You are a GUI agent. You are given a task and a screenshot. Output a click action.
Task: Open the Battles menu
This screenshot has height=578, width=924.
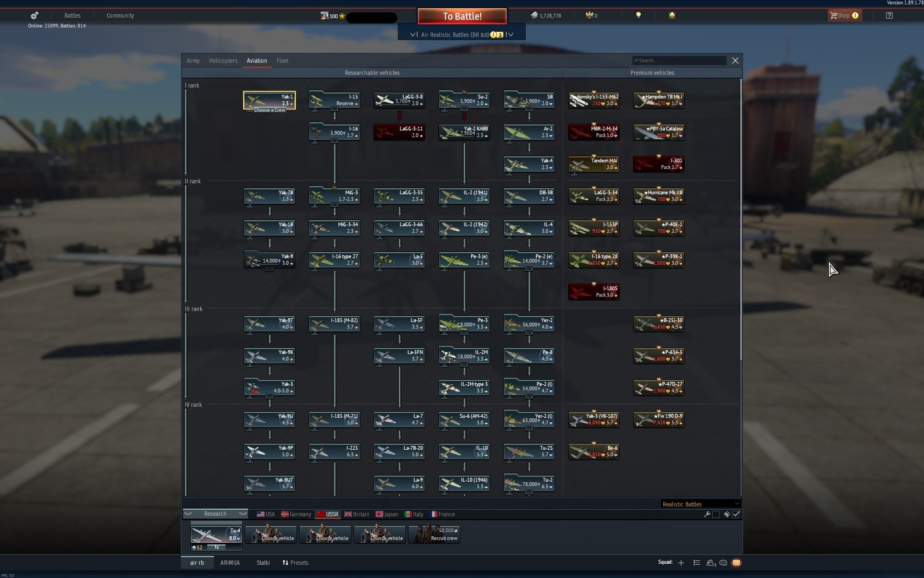point(72,15)
